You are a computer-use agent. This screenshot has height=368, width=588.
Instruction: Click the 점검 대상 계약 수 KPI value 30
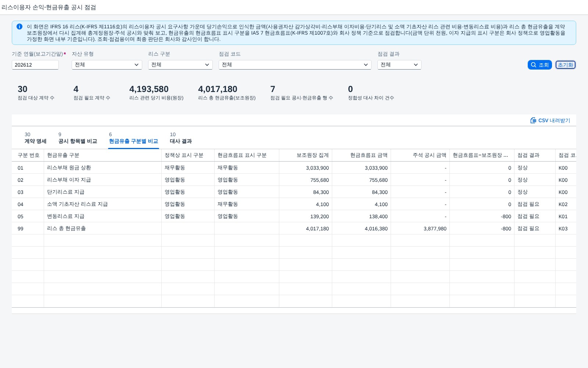pyautogui.click(x=36, y=92)
